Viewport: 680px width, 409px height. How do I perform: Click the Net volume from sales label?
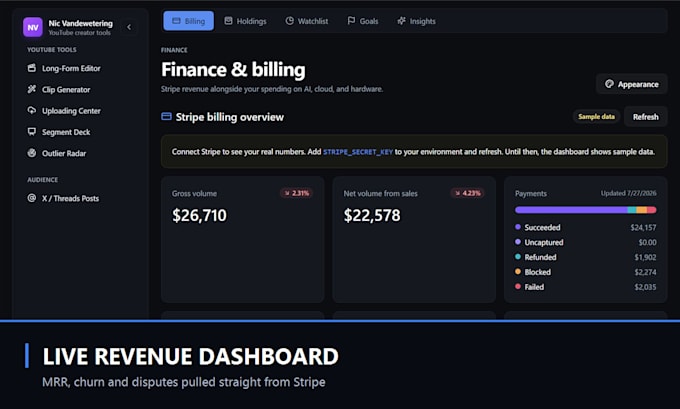[x=380, y=193]
